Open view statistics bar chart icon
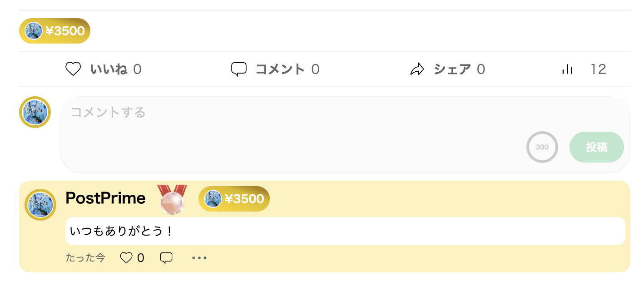This screenshot has height=296, width=644. click(567, 69)
